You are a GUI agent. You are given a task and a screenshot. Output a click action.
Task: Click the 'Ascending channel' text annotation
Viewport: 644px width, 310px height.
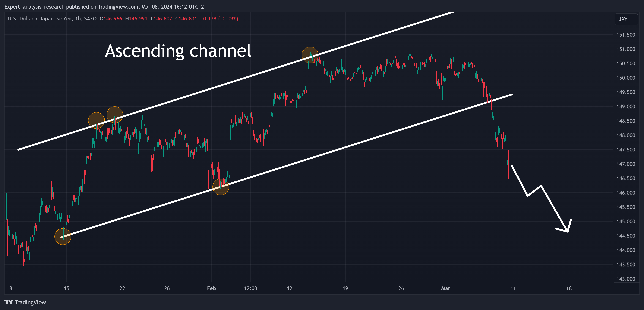[x=178, y=51]
